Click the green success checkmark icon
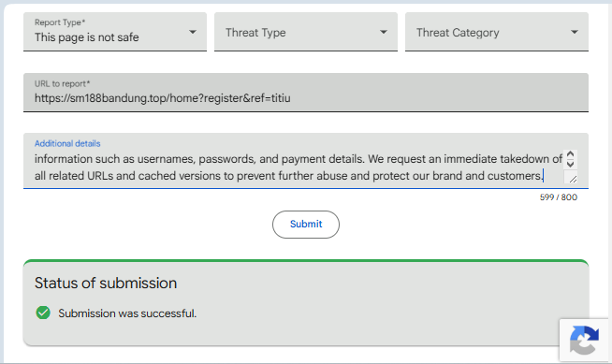 43,313
